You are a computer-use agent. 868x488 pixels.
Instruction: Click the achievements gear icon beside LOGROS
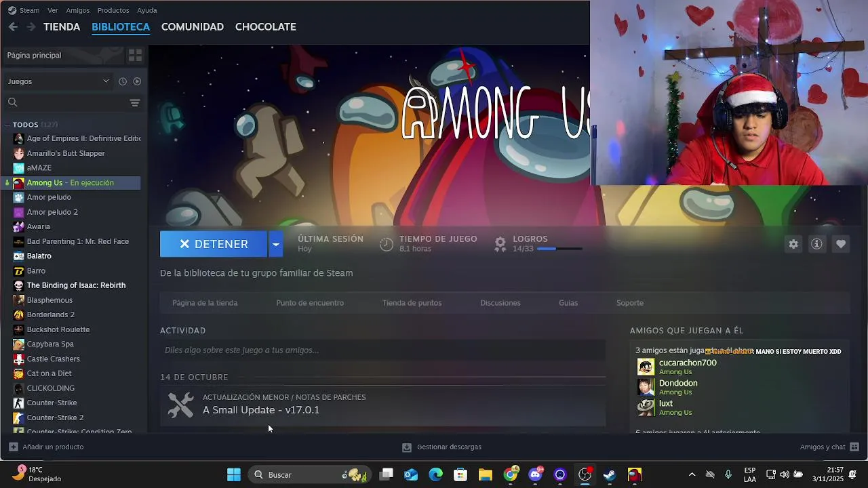coord(500,244)
